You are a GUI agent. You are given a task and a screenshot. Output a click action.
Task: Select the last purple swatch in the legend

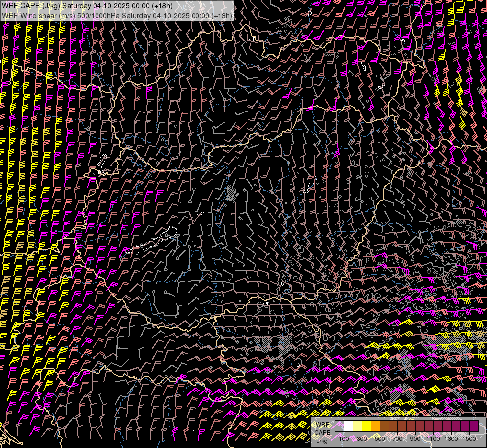[x=474, y=426]
